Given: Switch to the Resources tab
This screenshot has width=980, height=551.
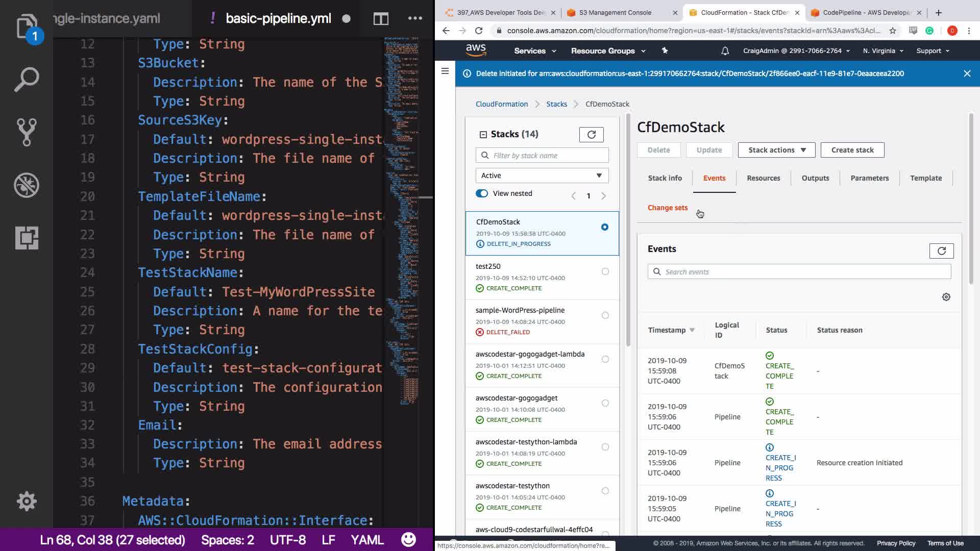Looking at the screenshot, I should (x=763, y=178).
